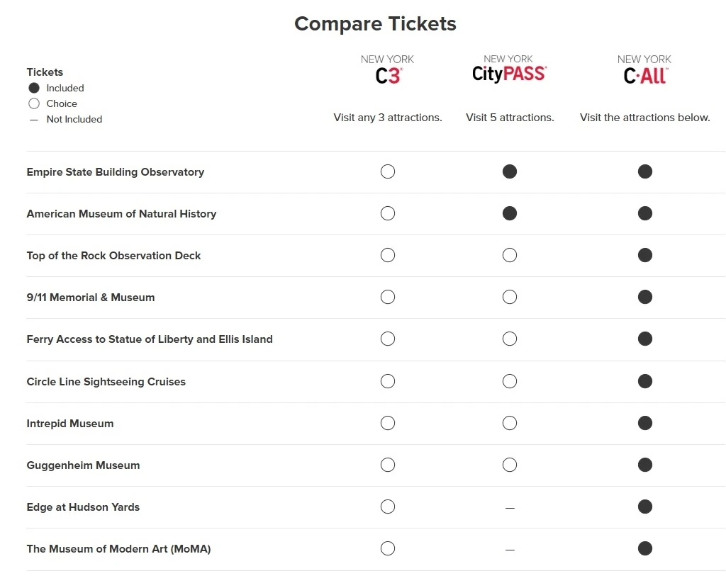Click the Not Included legend dash
The height and width of the screenshot is (588, 726).
(34, 119)
